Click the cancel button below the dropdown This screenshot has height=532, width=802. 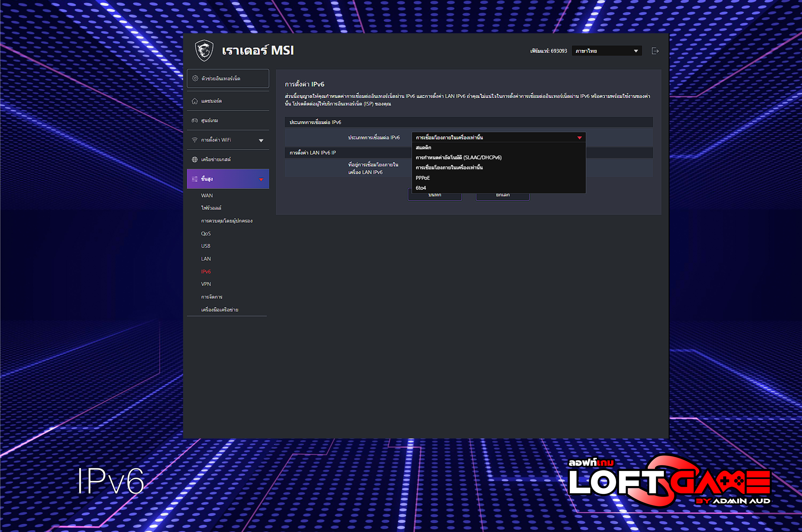(x=502, y=196)
